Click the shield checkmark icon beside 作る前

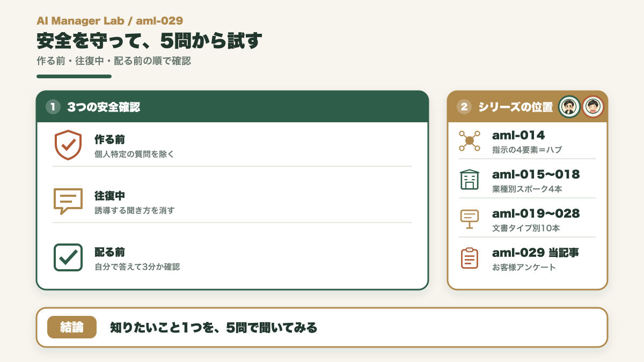[x=68, y=145]
